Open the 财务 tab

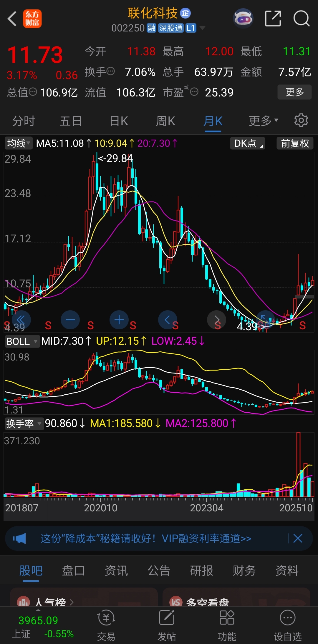click(244, 571)
